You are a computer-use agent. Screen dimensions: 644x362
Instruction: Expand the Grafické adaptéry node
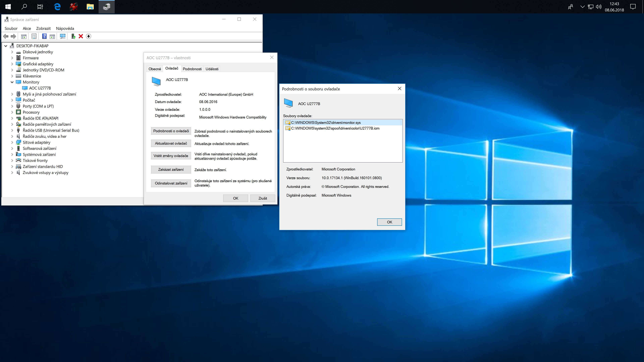pos(12,64)
